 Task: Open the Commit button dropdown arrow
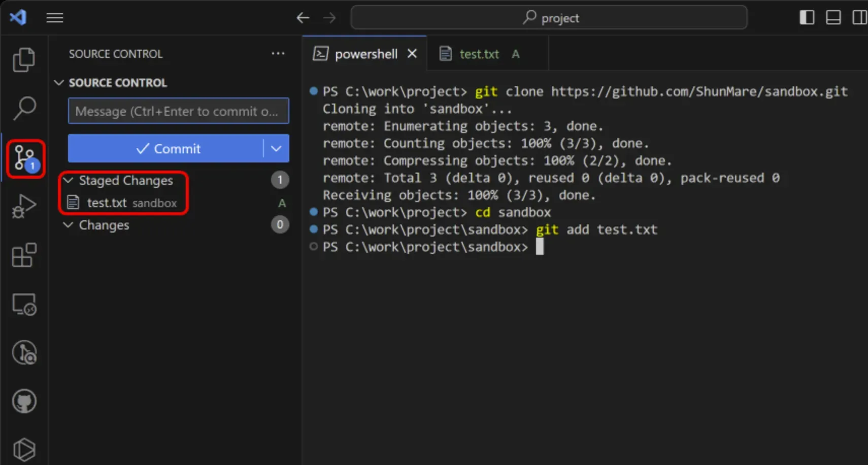pos(276,148)
